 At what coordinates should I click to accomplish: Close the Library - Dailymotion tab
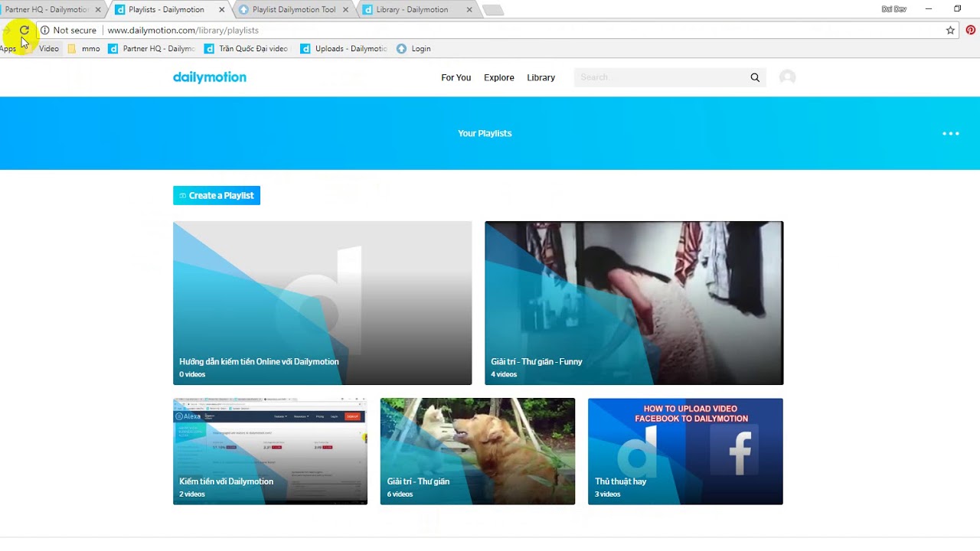coord(469,10)
